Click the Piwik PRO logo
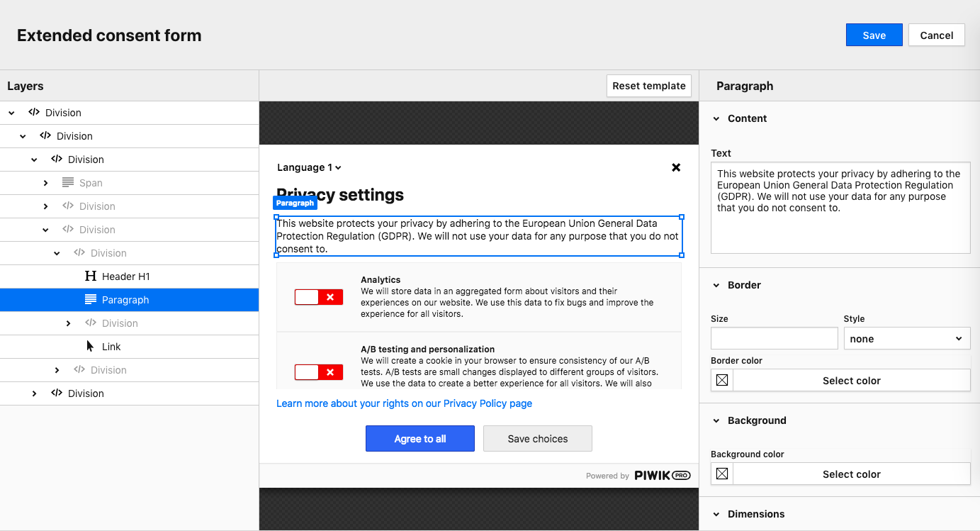Image resolution: width=980 pixels, height=531 pixels. [662, 476]
